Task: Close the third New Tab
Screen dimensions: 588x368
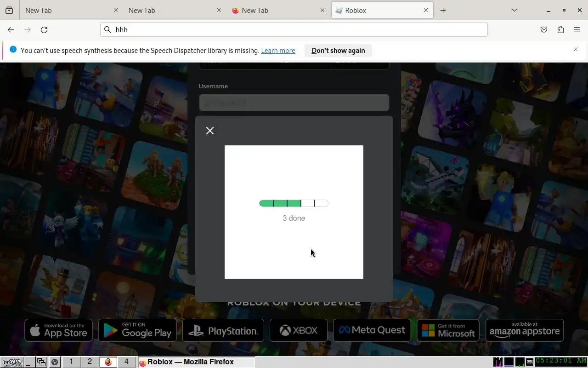Action: (x=322, y=10)
